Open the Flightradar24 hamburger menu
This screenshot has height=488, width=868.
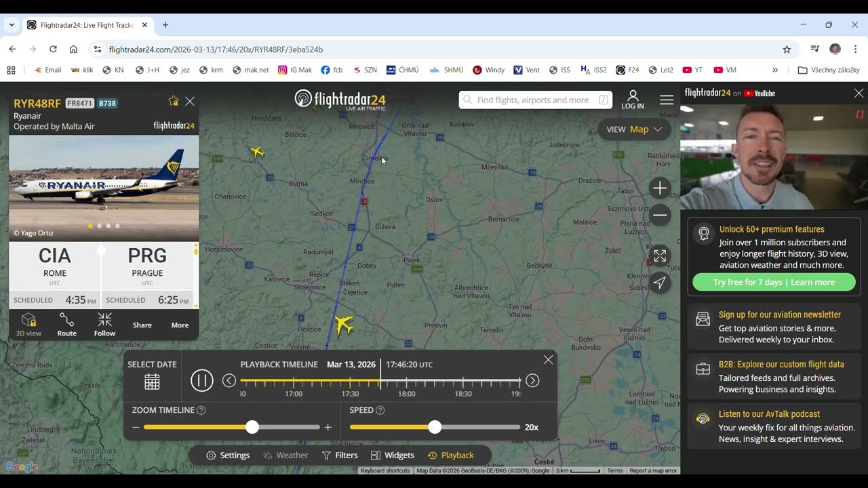667,100
